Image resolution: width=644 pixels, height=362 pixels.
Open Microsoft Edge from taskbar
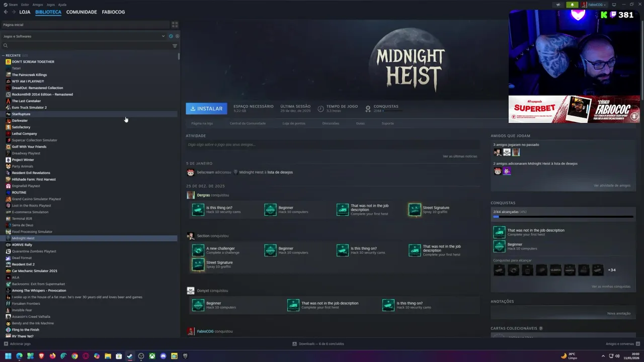pos(19,356)
